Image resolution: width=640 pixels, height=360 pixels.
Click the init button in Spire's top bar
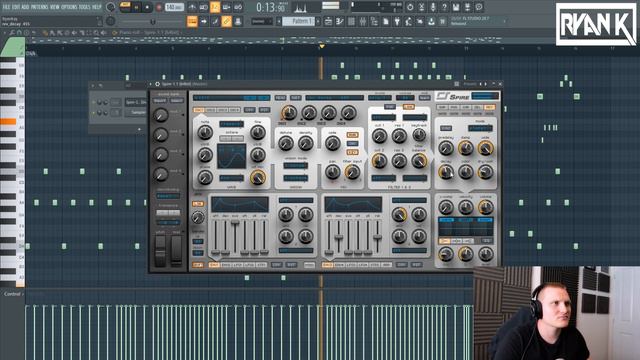pyautogui.click(x=296, y=98)
